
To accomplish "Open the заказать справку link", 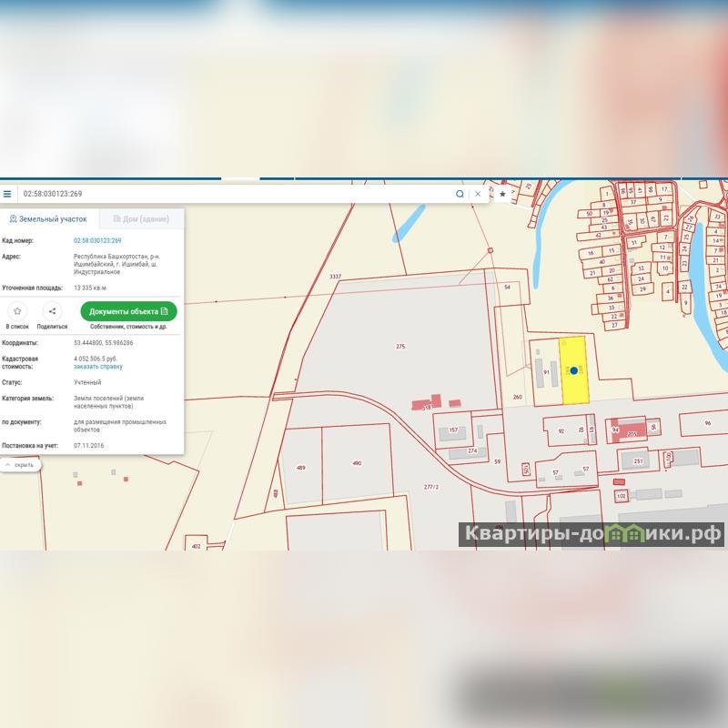I will click(97, 367).
